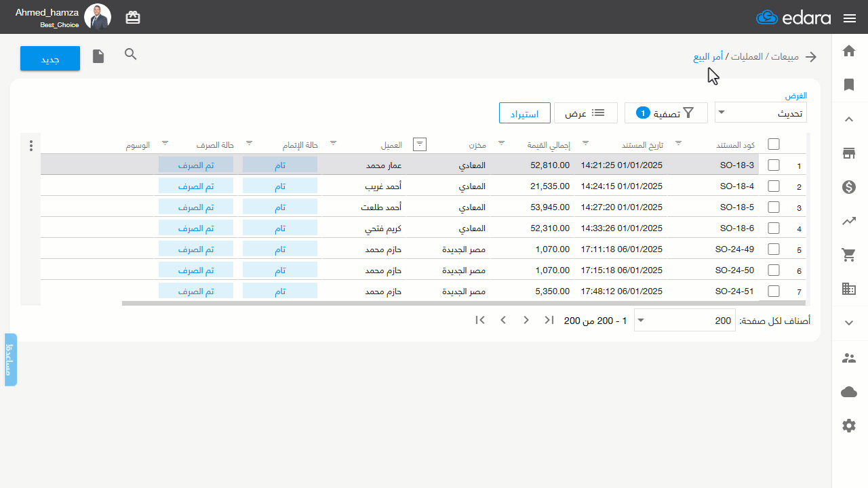
Task: Open the الغرض dropdown showing تحديث
Action: click(x=761, y=113)
